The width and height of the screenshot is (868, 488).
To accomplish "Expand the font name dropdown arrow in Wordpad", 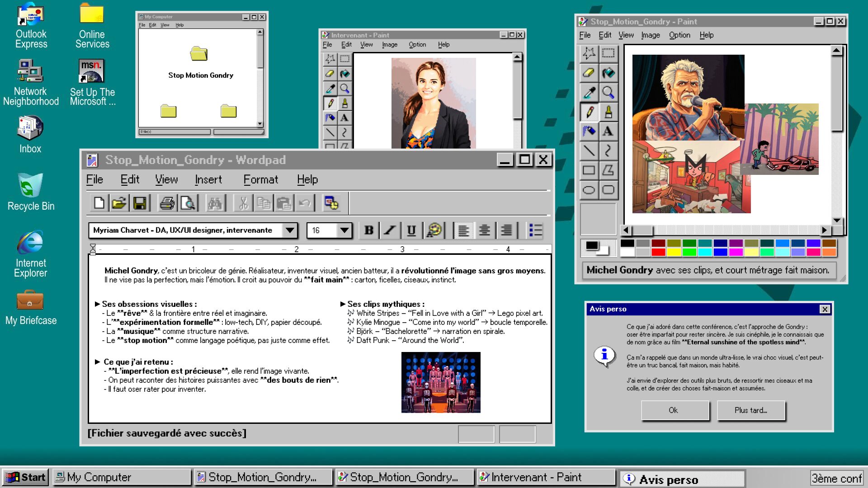I will click(x=290, y=230).
